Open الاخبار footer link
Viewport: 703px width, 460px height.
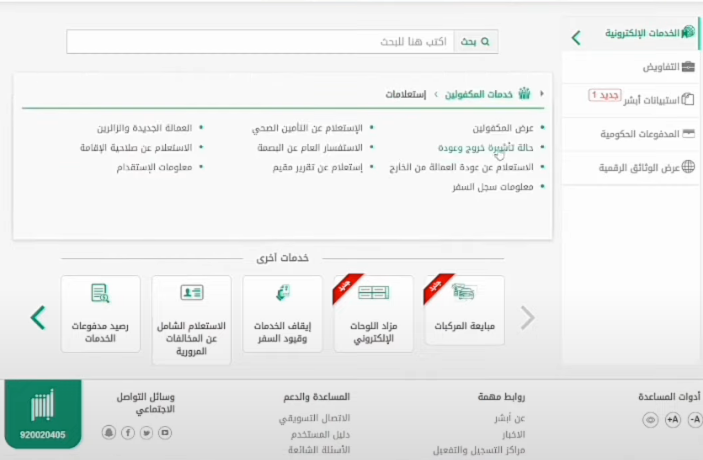click(x=514, y=434)
